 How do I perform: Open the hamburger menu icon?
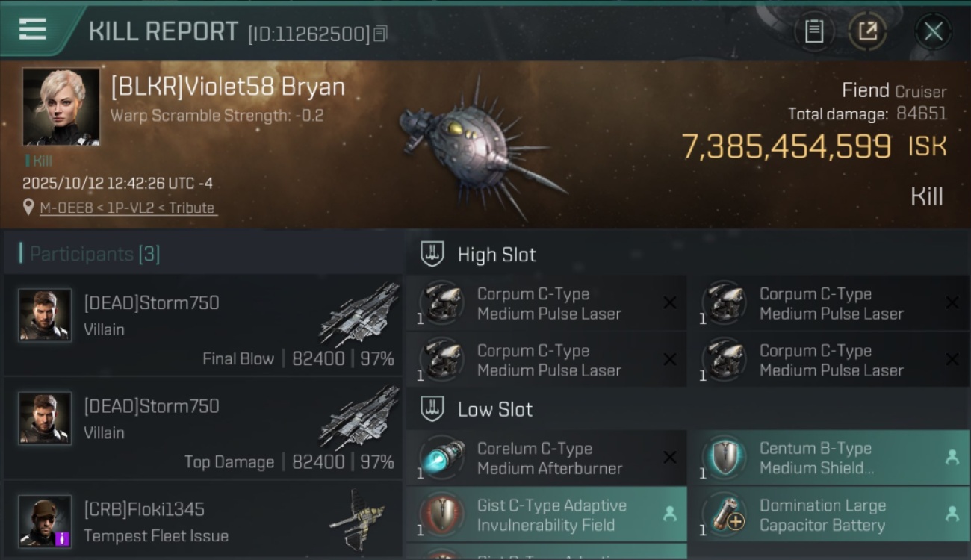point(33,29)
